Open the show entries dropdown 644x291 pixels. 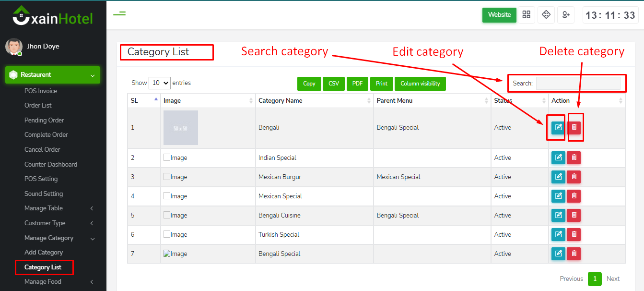[x=160, y=83]
